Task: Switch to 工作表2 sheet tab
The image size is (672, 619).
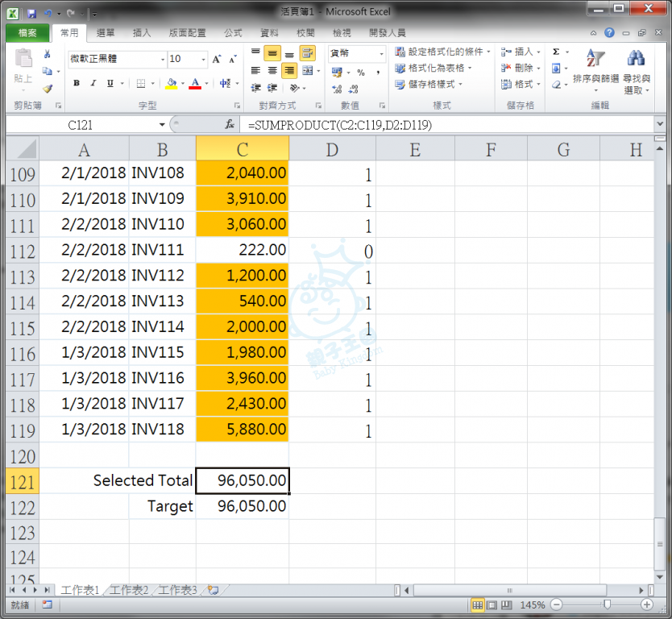Action: click(x=129, y=590)
